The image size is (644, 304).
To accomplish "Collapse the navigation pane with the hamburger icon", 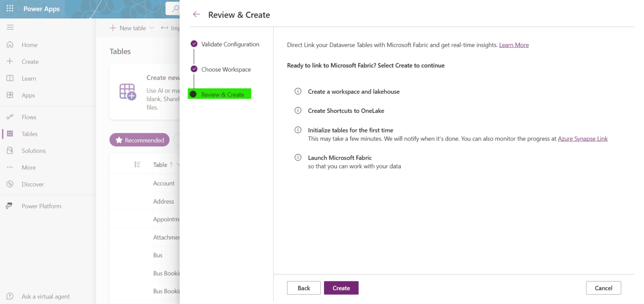I will [10, 27].
